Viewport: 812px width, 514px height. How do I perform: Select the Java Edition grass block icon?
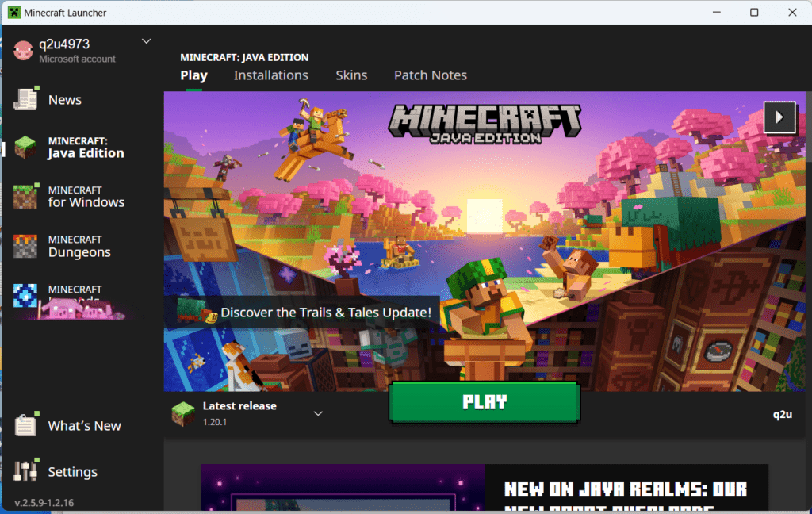pos(25,148)
